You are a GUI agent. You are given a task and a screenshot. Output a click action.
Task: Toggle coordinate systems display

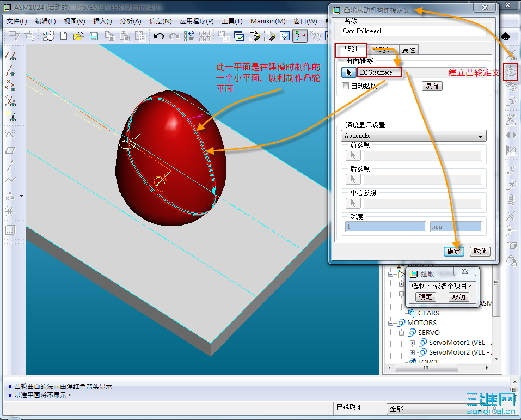coord(10,101)
